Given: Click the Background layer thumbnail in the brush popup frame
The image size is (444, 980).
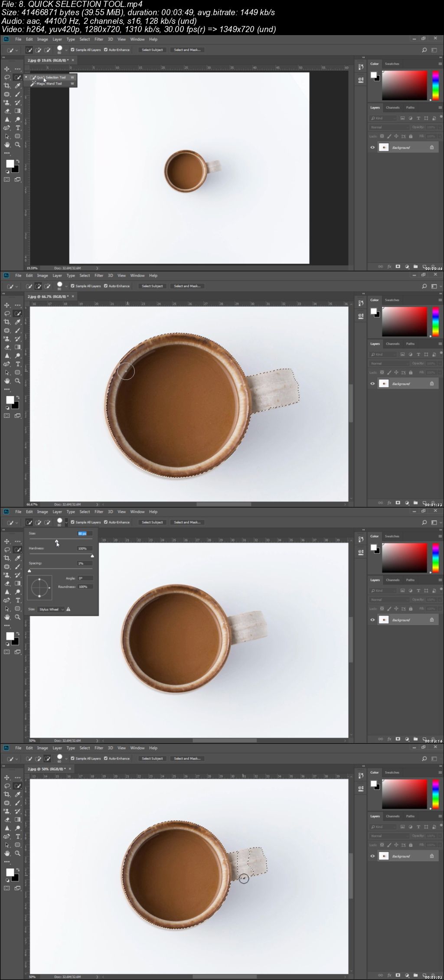Looking at the screenshot, I should (x=383, y=620).
